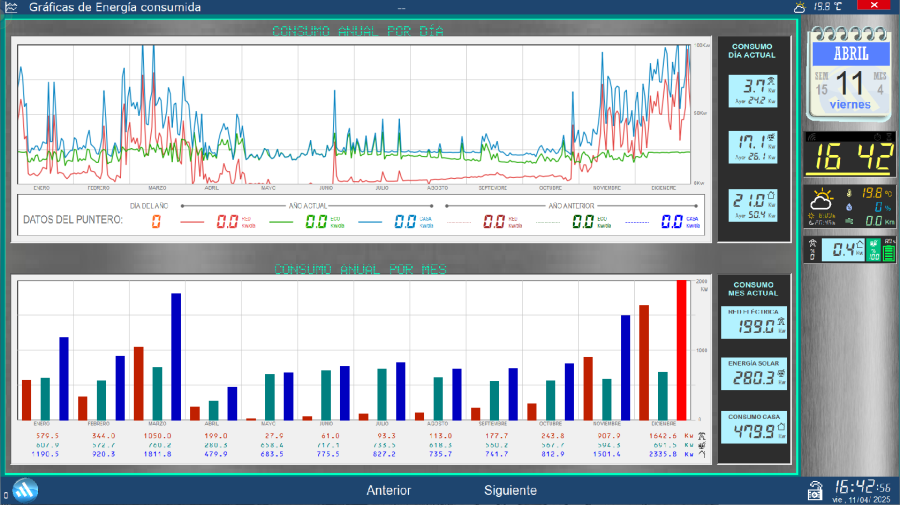Open the April 11 calendar widget
This screenshot has width=900, height=505.
pos(850,75)
